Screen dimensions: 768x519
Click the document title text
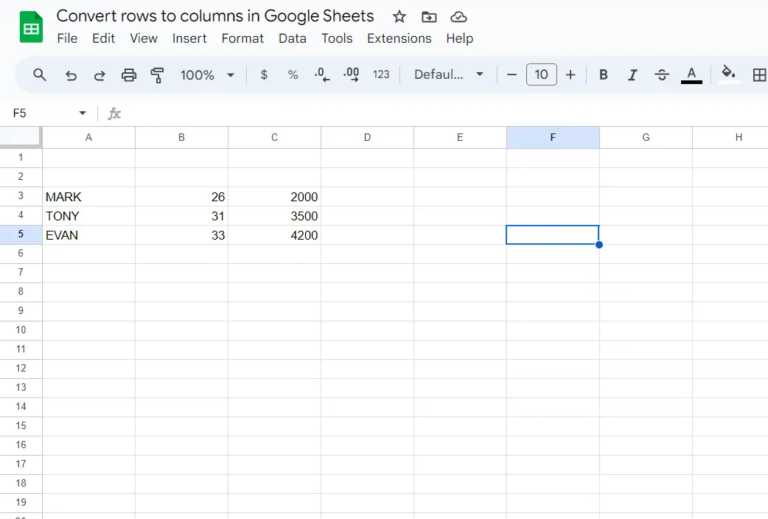tap(215, 16)
